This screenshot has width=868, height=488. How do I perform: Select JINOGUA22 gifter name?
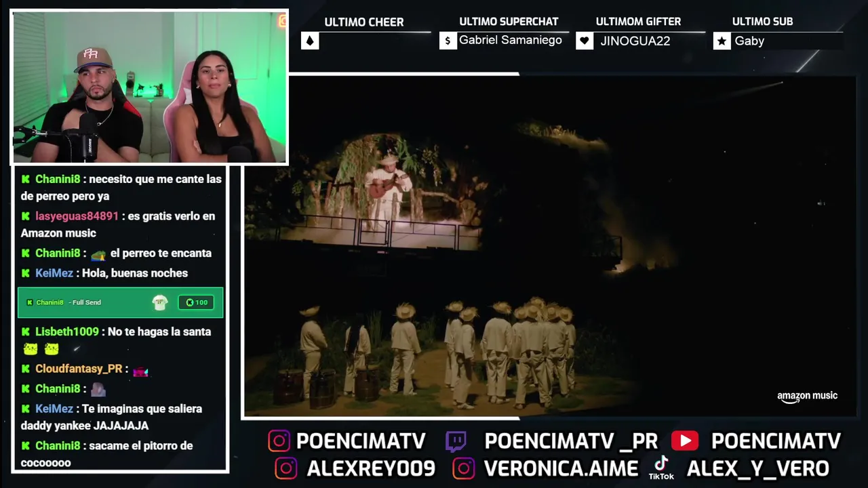tap(635, 41)
